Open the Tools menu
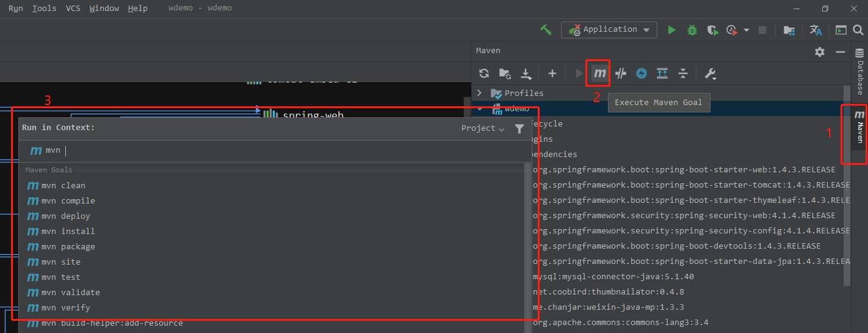This screenshot has width=868, height=333. tap(44, 9)
